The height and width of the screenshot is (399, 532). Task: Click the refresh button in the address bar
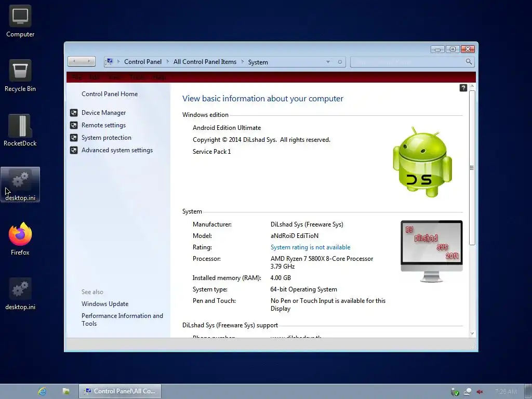pos(340,62)
